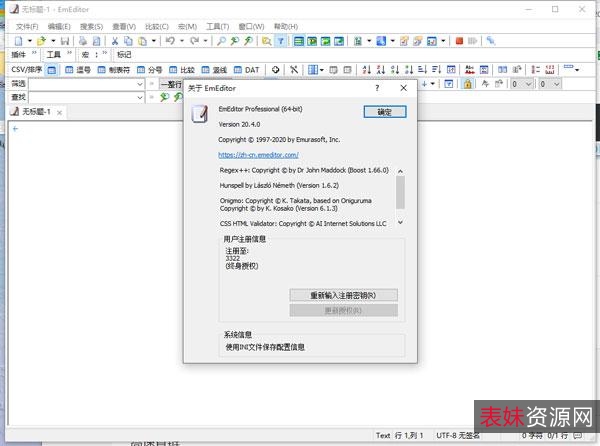
Task: Click the UTF-8 encoding status bar entry
Action: (x=457, y=435)
